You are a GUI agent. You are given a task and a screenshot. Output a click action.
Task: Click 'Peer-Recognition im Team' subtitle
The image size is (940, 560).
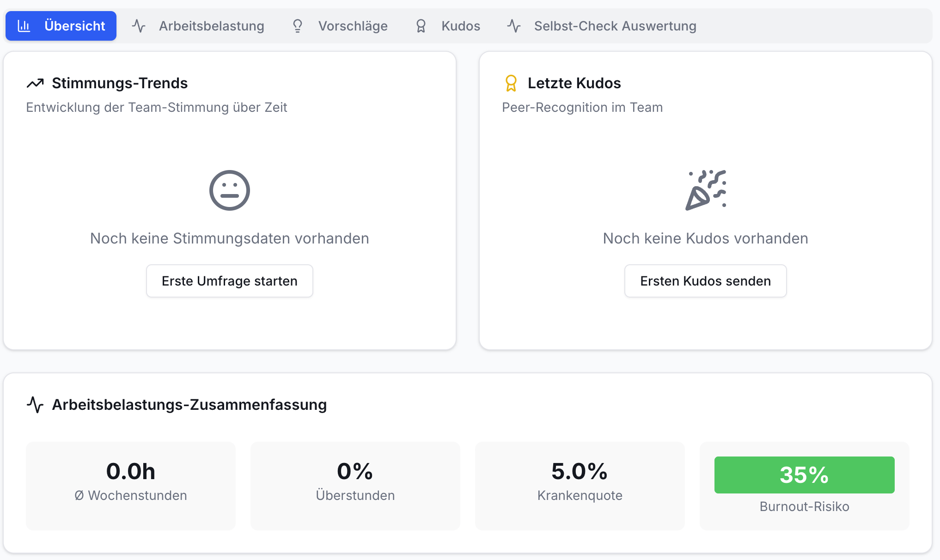pos(582,107)
